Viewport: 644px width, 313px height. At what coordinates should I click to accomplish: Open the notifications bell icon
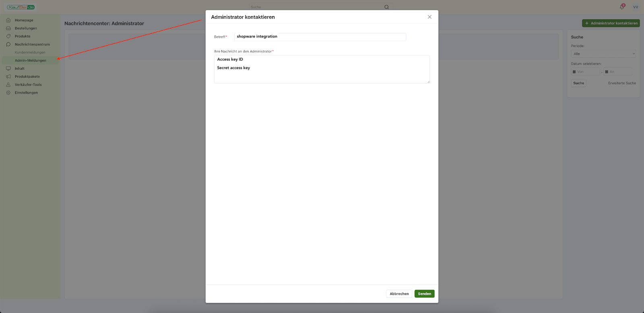point(622,7)
